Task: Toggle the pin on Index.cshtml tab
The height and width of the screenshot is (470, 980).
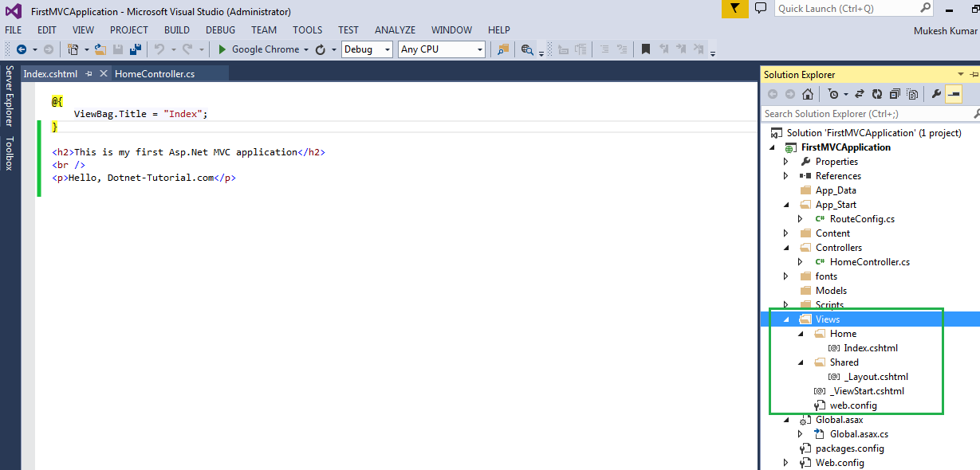Action: coord(89,73)
